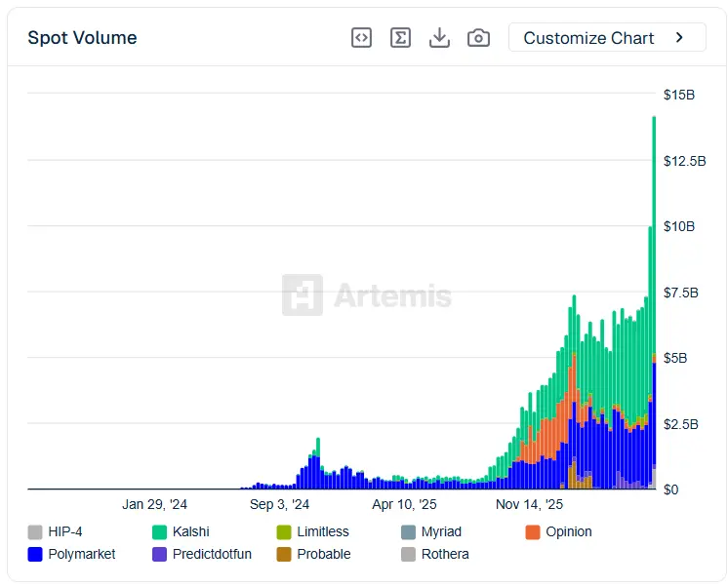Open the embed code icon
The image size is (728, 587).
[x=361, y=38]
